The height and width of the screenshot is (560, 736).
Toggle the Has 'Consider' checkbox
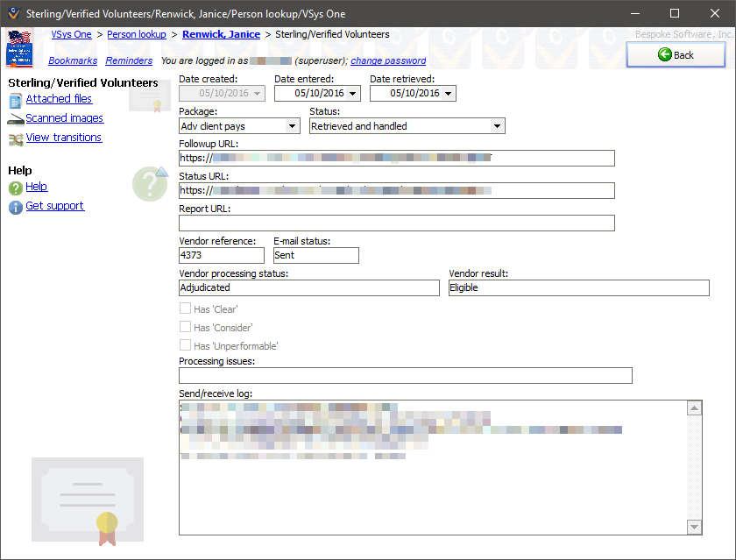pos(185,327)
